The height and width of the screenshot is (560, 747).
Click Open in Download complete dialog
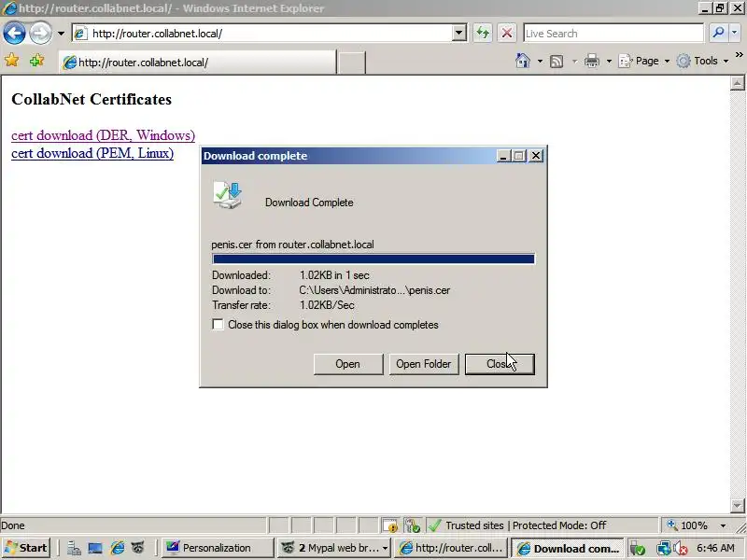[x=348, y=364]
